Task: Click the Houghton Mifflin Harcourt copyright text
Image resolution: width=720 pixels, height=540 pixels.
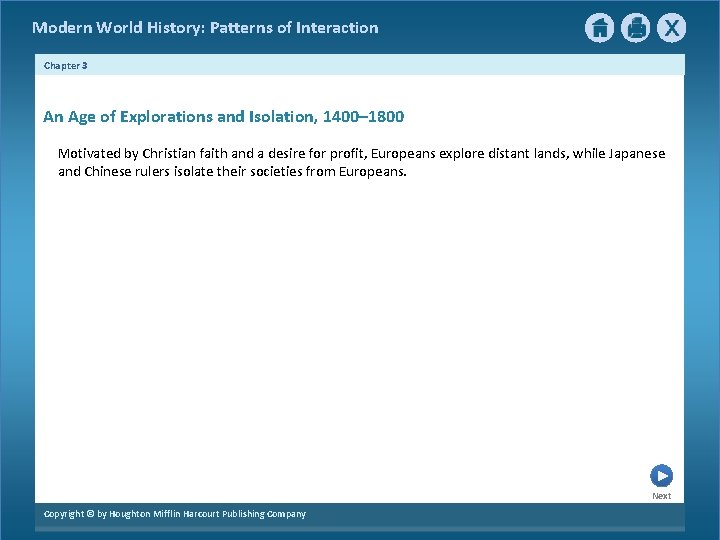Action: [x=174, y=514]
